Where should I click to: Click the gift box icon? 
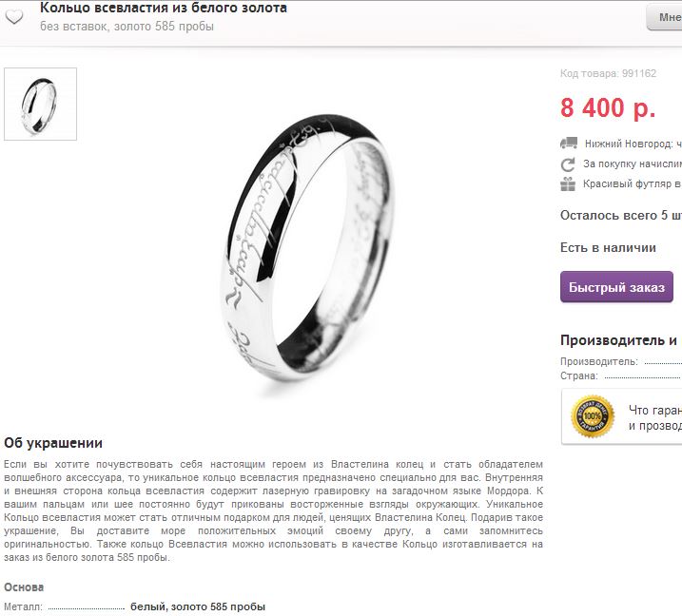[568, 184]
